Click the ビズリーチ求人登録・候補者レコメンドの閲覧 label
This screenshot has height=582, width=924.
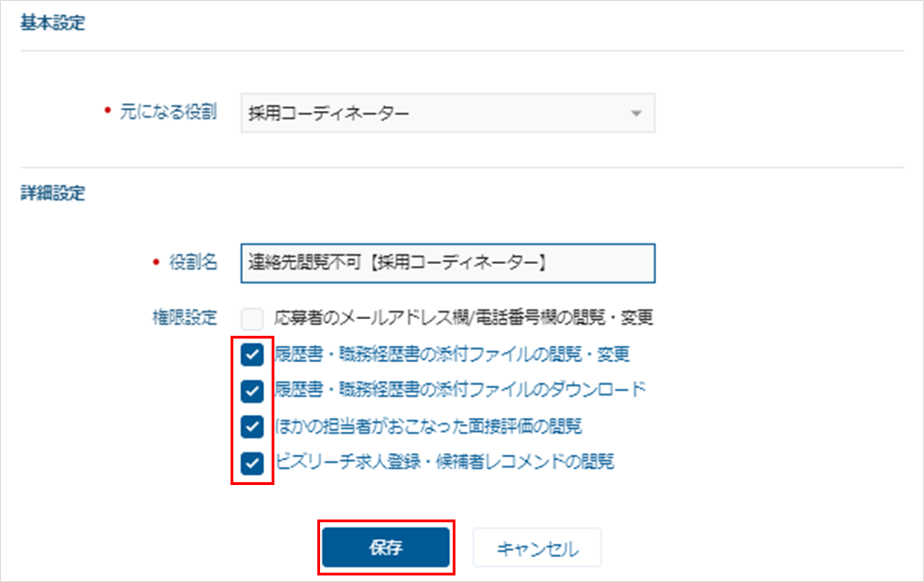coord(444,462)
